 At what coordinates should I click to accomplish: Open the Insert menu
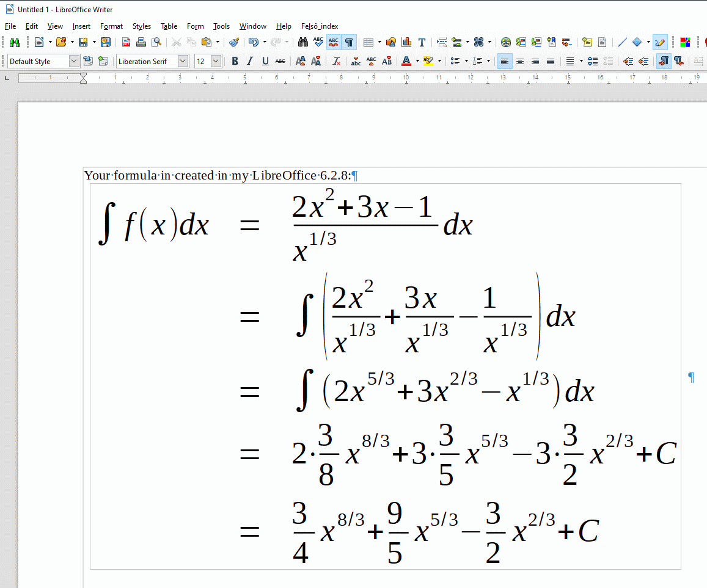pos(81,26)
